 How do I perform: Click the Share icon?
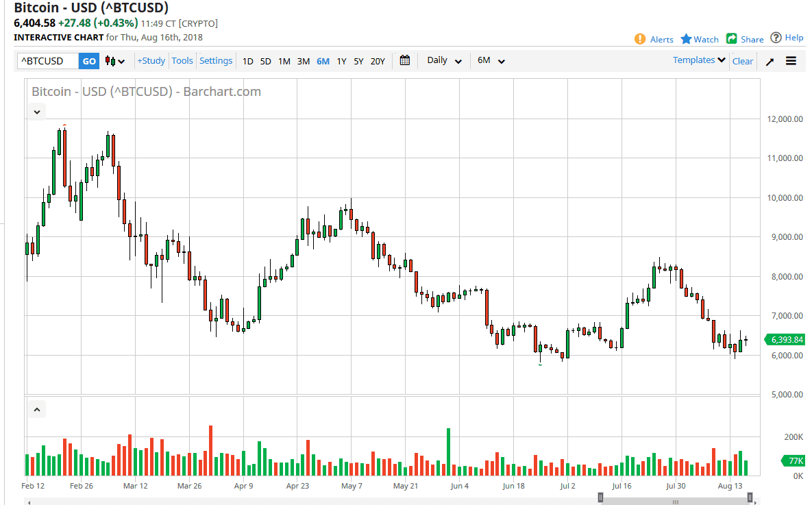pos(730,39)
